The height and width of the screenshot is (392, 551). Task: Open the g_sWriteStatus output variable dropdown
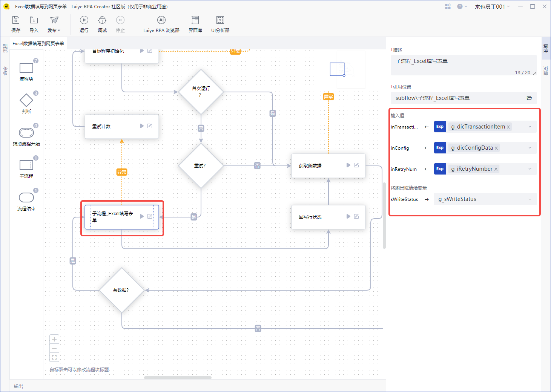pyautogui.click(x=530, y=199)
